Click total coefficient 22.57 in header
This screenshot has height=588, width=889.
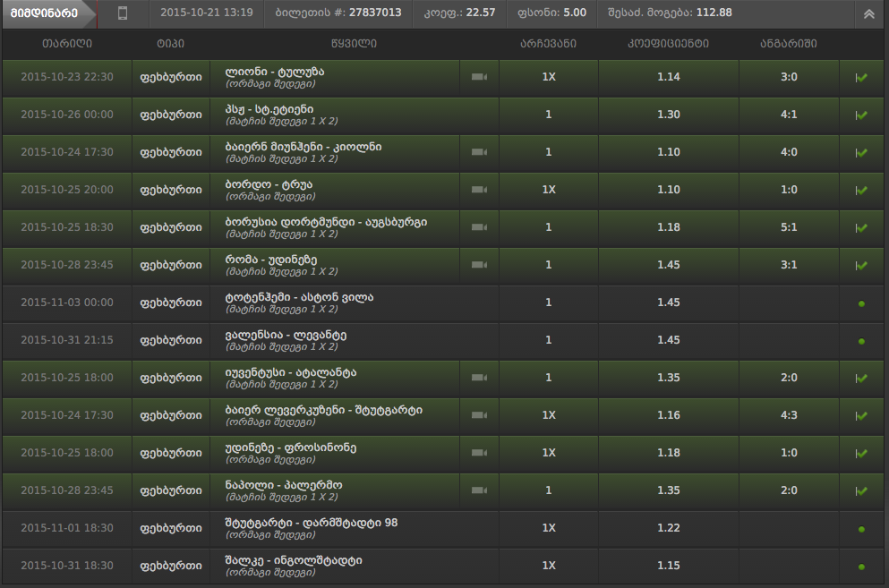tap(480, 13)
